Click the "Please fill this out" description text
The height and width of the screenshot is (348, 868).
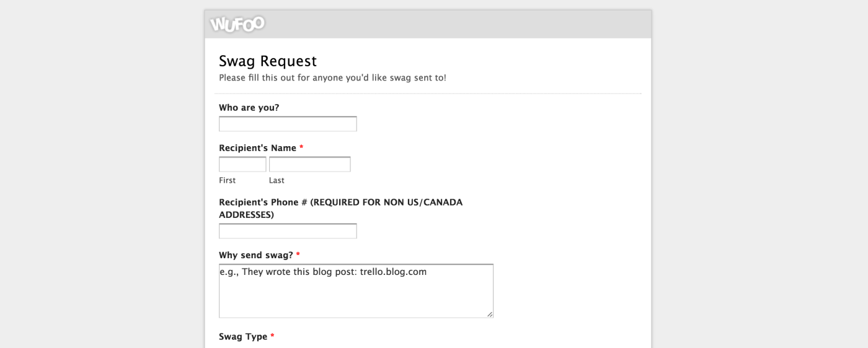(x=332, y=78)
